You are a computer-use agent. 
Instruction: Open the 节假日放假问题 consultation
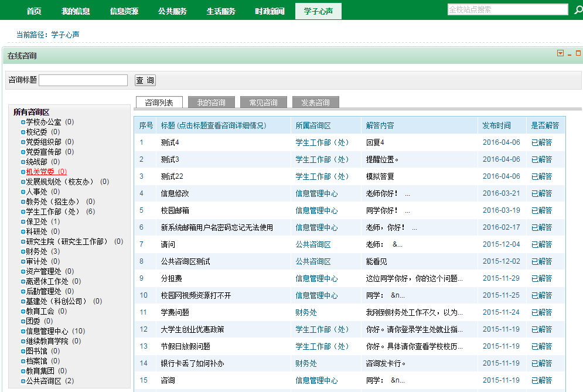click(x=186, y=346)
